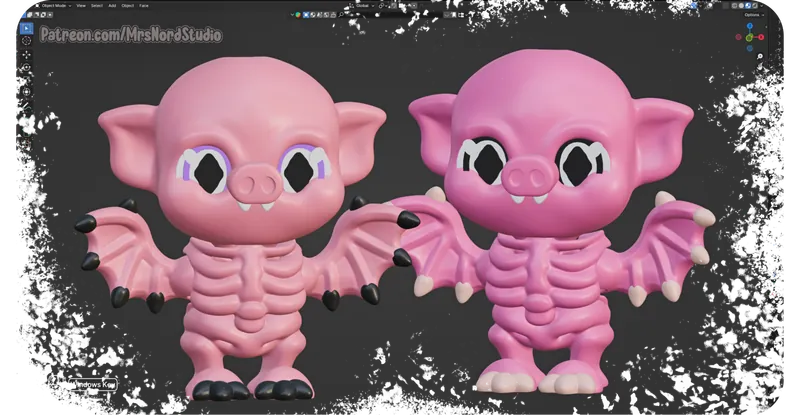Select the Select Box tool
Screen dimensions: 800x415
tap(27, 28)
